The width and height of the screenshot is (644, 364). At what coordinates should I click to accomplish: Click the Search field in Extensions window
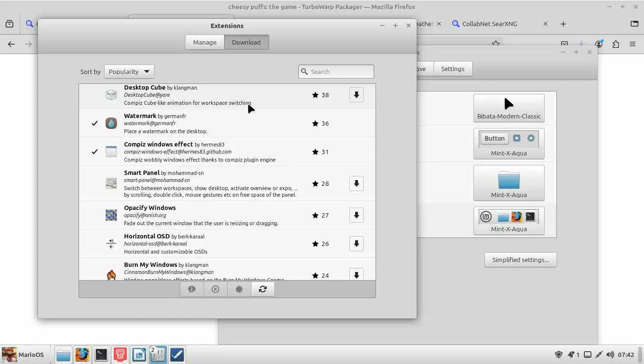point(336,72)
